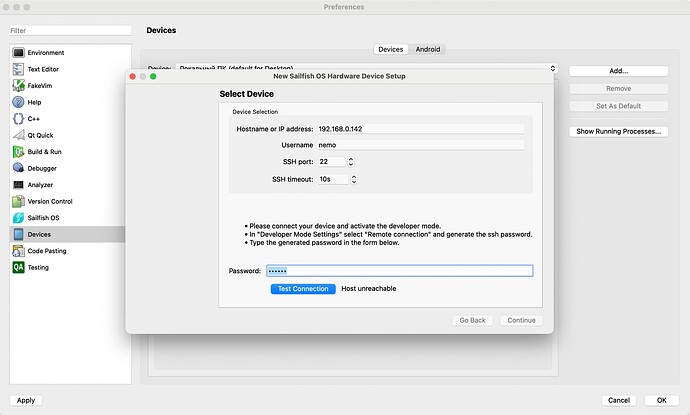Click the Devices category icon
Screen dimensions: 690x415
click(18, 234)
